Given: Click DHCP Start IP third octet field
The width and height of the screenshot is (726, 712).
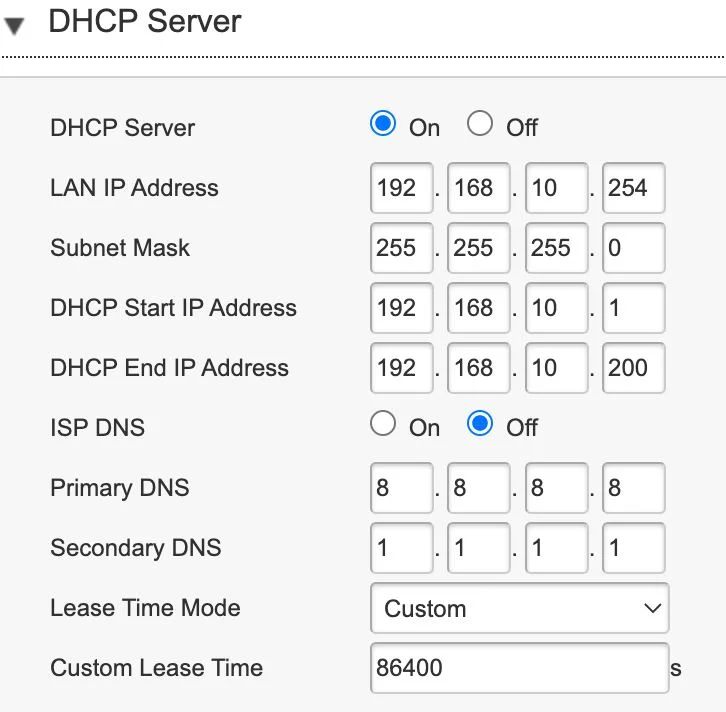Looking at the screenshot, I should point(556,308).
